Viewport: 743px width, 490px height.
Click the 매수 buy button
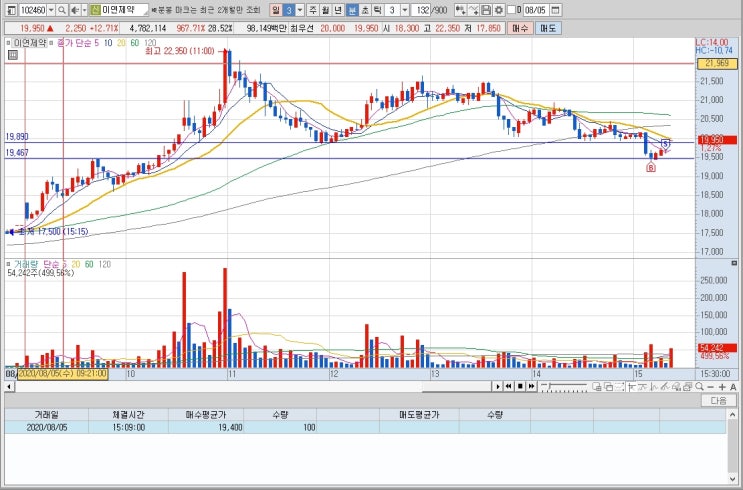click(520, 28)
